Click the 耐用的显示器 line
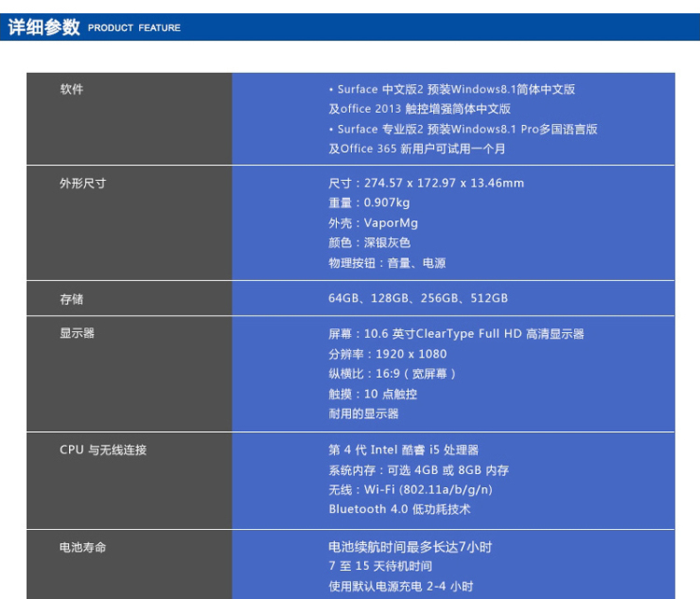 [363, 413]
